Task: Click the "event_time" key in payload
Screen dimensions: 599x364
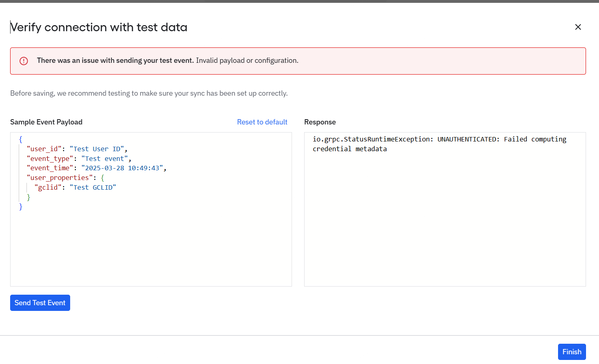Action: point(50,168)
